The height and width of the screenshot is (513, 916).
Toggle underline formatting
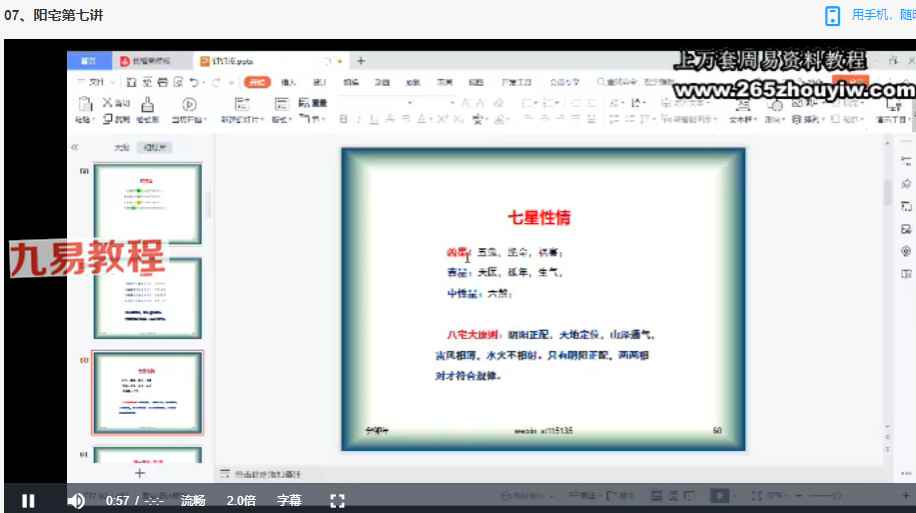(374, 119)
